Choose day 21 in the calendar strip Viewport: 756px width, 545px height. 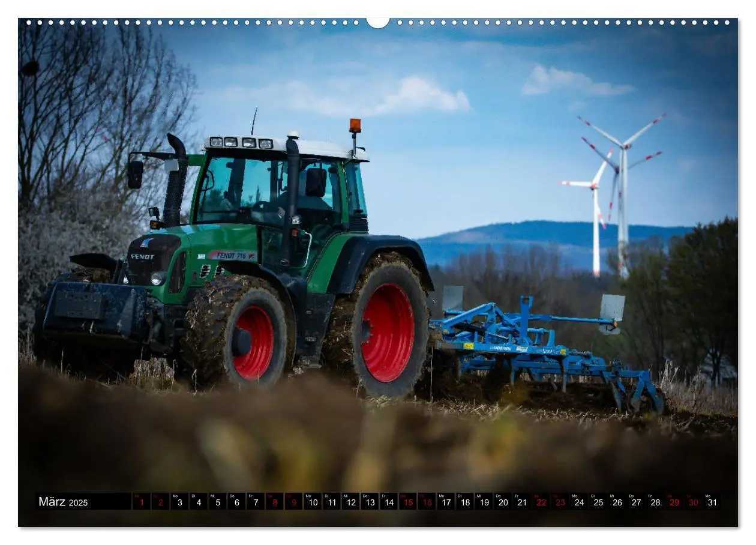(x=521, y=502)
